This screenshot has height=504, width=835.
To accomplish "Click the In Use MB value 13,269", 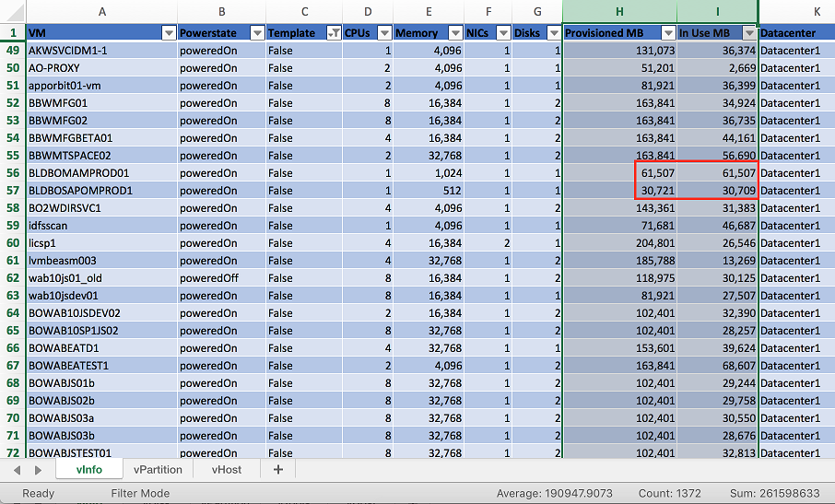I will pyautogui.click(x=717, y=261).
